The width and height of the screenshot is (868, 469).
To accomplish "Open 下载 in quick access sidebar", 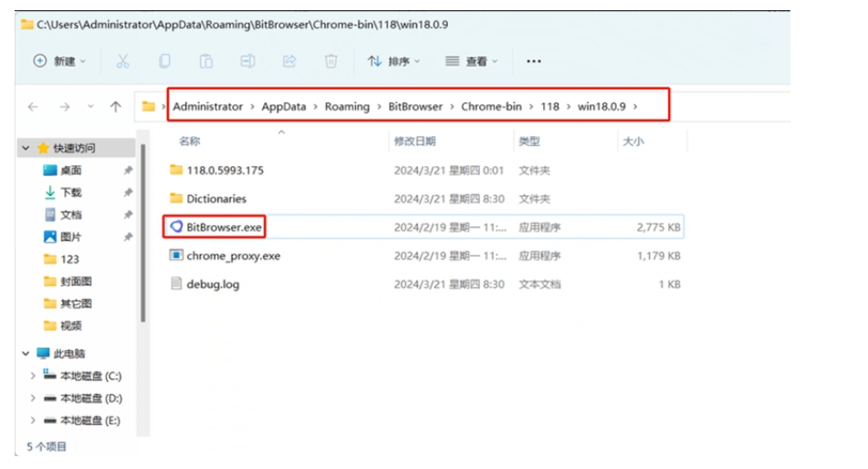I will pos(70,193).
